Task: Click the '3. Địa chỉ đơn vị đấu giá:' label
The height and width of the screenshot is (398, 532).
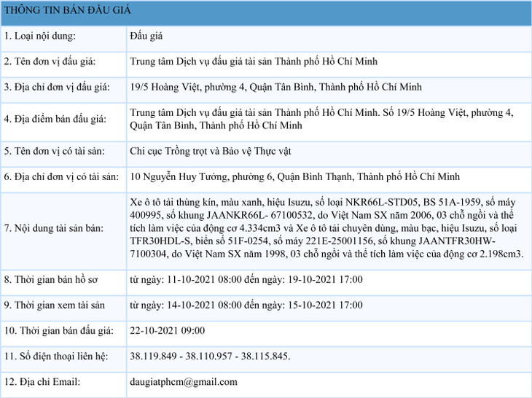Action: (57, 87)
